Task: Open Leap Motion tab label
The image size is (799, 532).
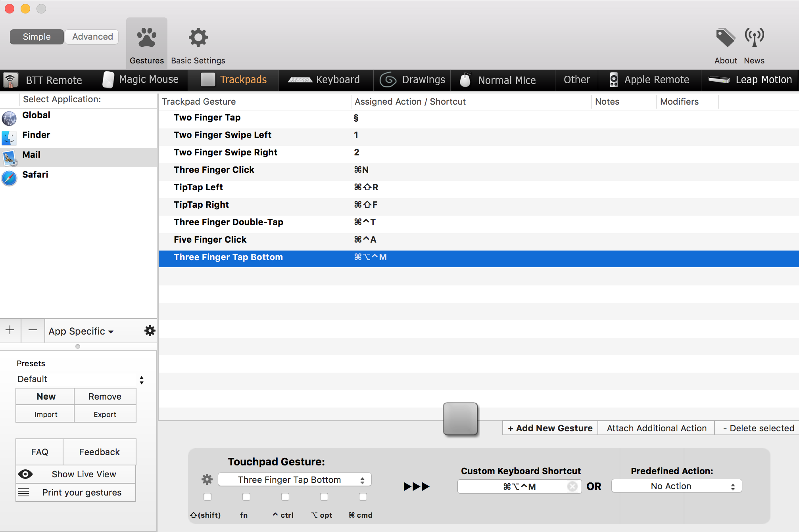Action: [764, 80]
